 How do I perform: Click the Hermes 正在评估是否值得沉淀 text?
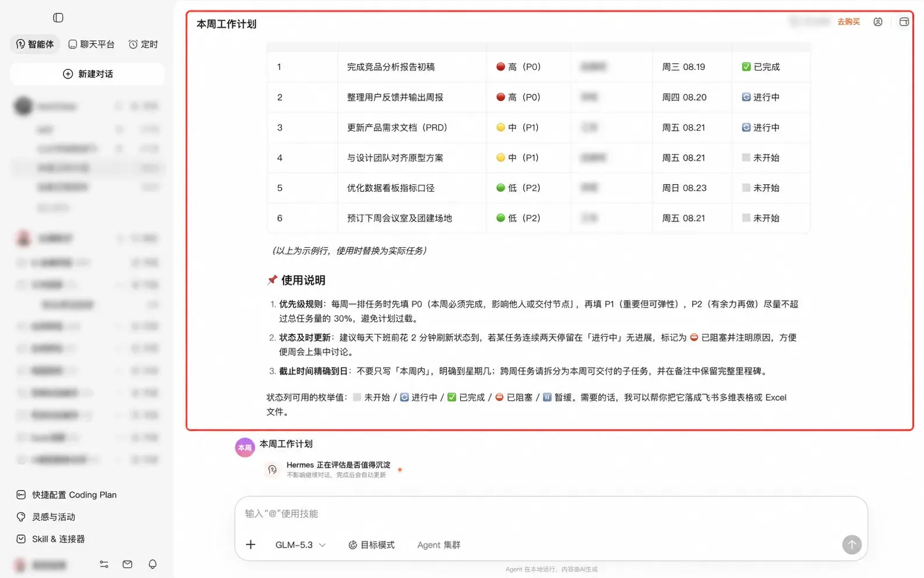[338, 465]
